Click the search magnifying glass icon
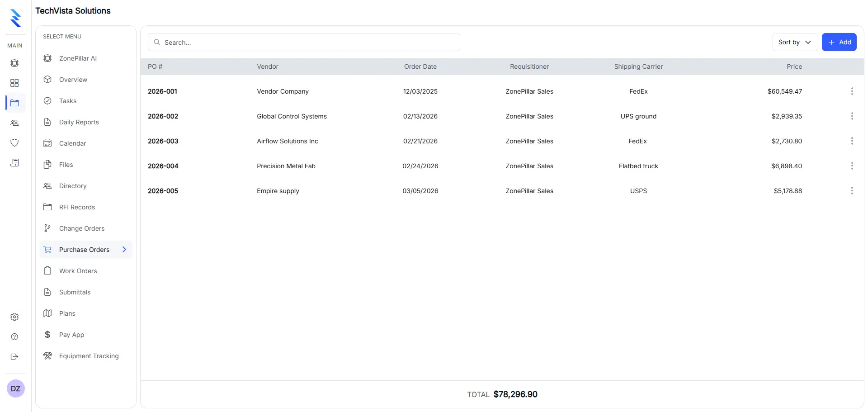Image resolution: width=868 pixels, height=412 pixels. (156, 42)
